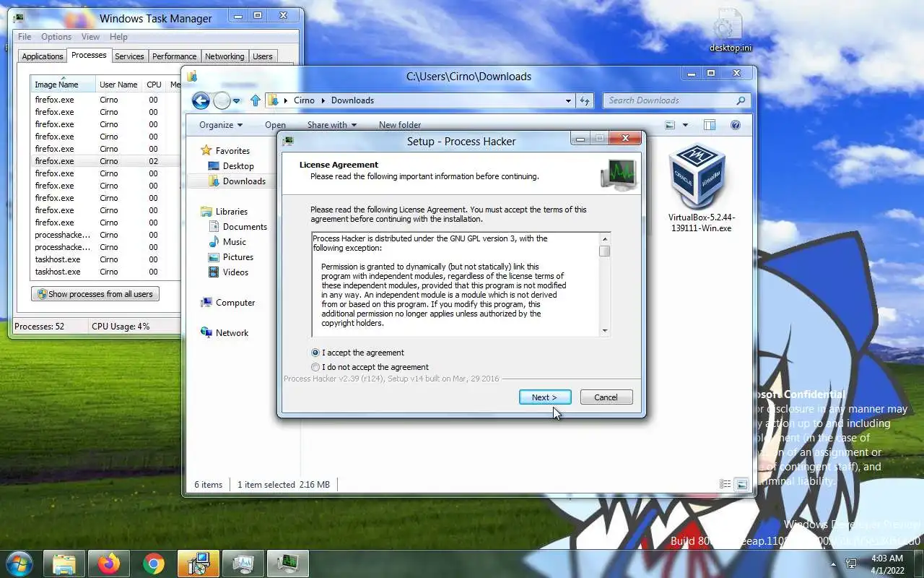Go up one folder level in Explorer
This screenshot has width=924, height=578.
[255, 100]
